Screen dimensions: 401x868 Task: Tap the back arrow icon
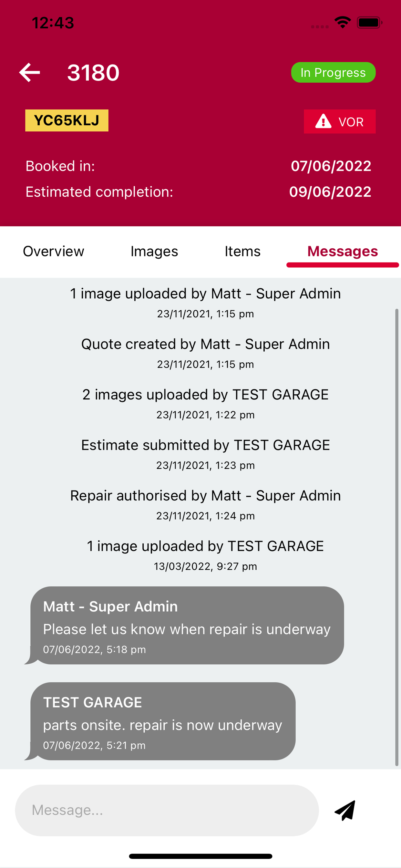click(30, 72)
